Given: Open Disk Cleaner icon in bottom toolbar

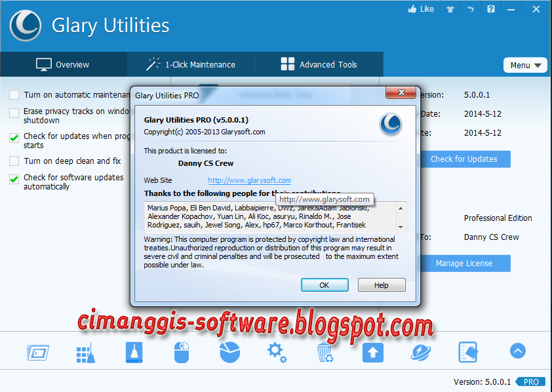Looking at the screenshot, I should [134, 352].
